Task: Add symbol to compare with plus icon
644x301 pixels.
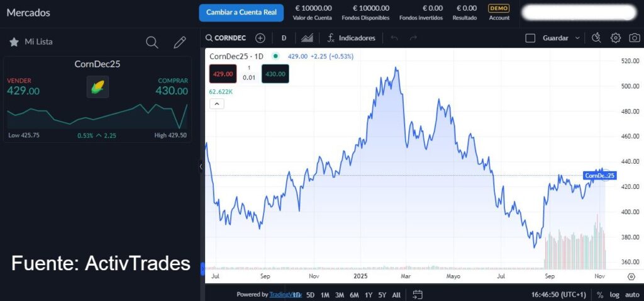Action: click(x=260, y=38)
